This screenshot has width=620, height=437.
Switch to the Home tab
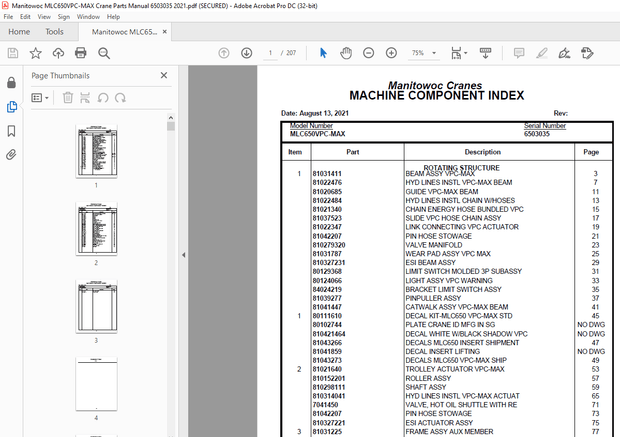19,32
